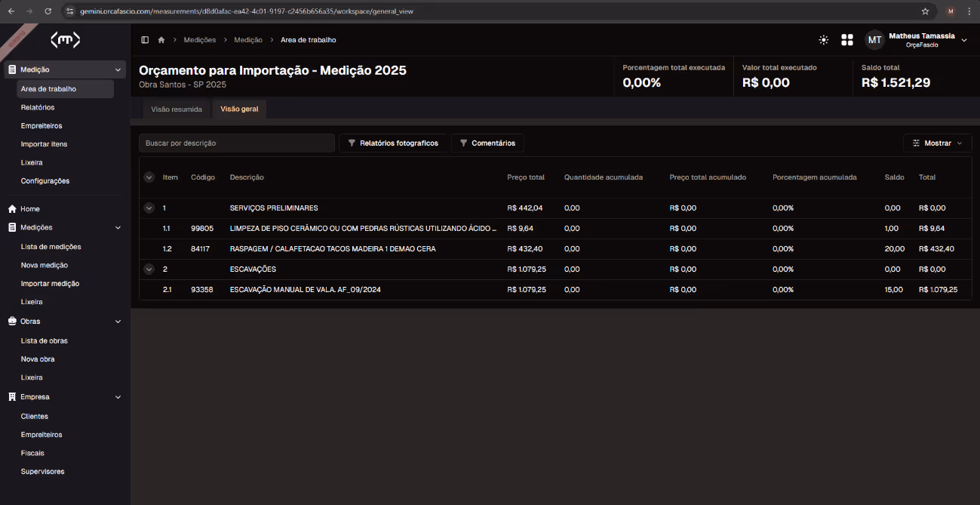The width and height of the screenshot is (980, 505).
Task: Open Empreiteiros under Medição
Action: click(41, 126)
